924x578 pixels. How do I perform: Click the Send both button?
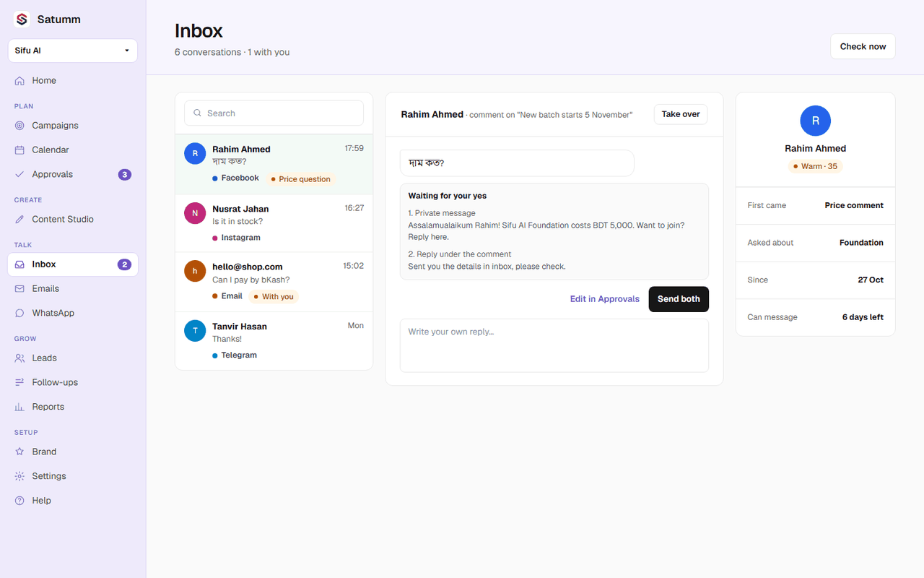(x=679, y=299)
